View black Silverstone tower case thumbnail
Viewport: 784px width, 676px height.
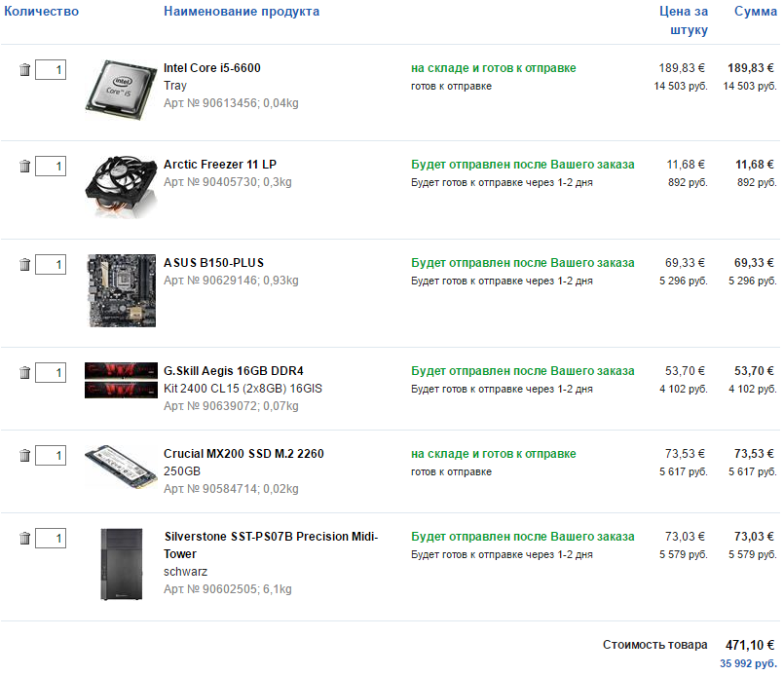(x=122, y=564)
